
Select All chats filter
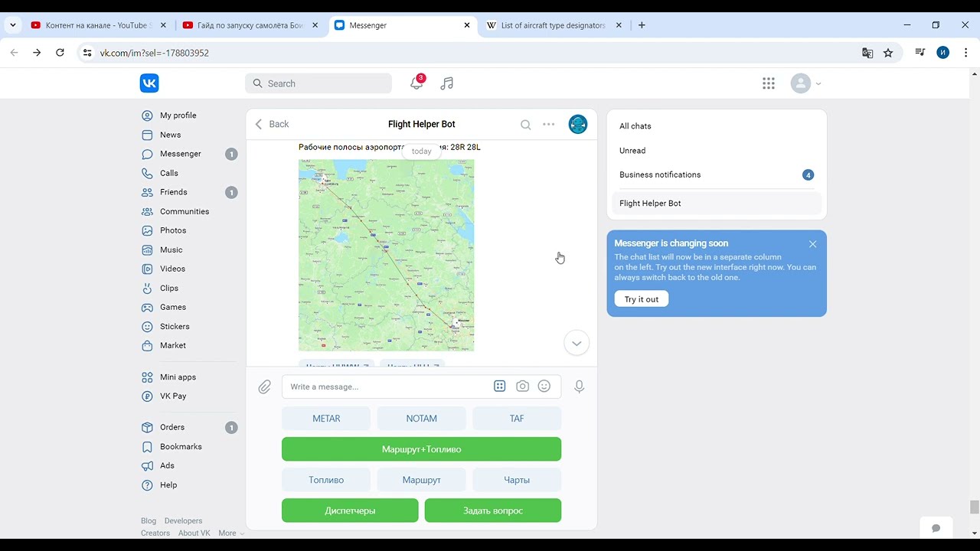[x=717, y=126]
